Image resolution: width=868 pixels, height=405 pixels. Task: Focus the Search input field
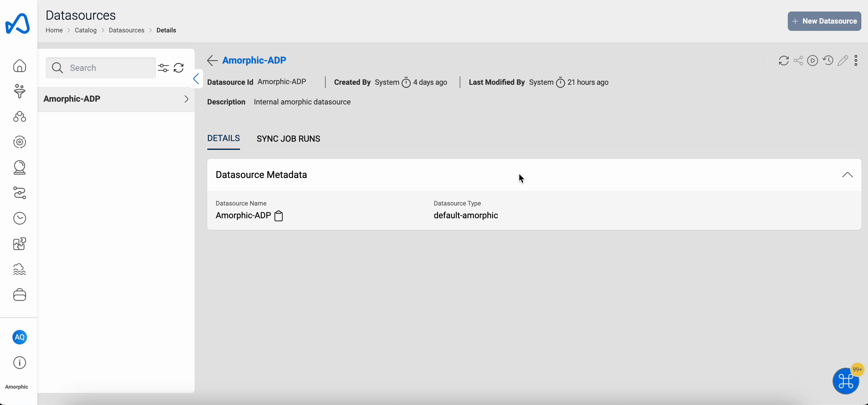pyautogui.click(x=101, y=68)
